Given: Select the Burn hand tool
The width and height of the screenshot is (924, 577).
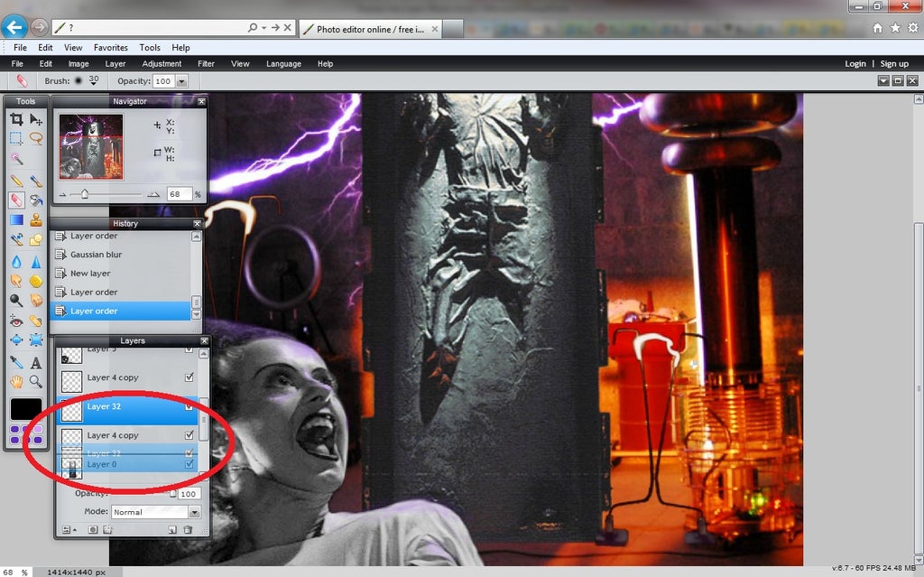Looking at the screenshot, I should click(x=36, y=301).
